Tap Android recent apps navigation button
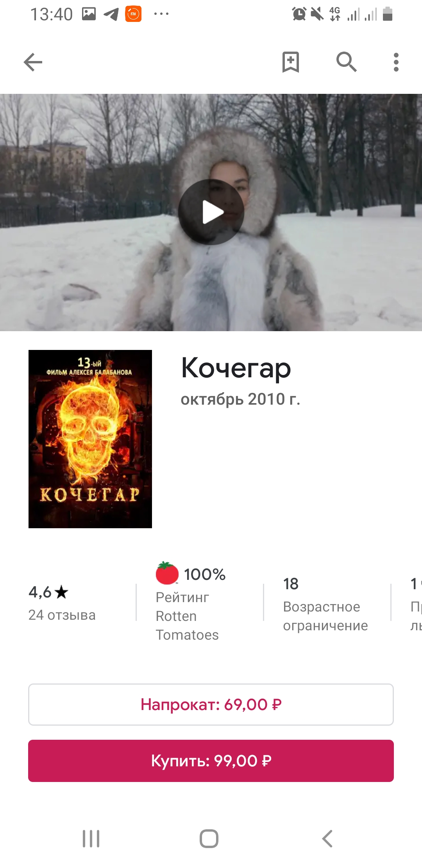422x868 pixels. pyautogui.click(x=91, y=839)
